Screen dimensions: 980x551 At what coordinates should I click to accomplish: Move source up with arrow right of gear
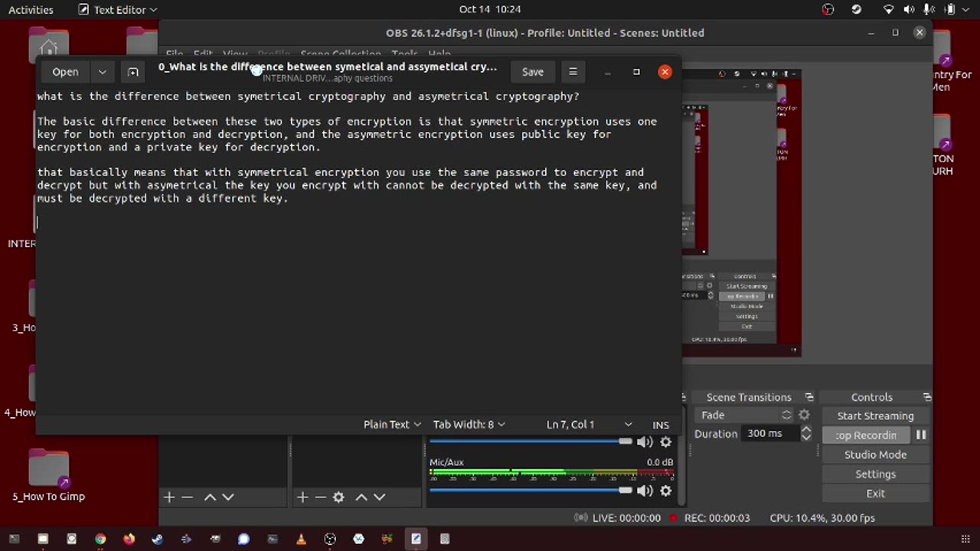(361, 497)
